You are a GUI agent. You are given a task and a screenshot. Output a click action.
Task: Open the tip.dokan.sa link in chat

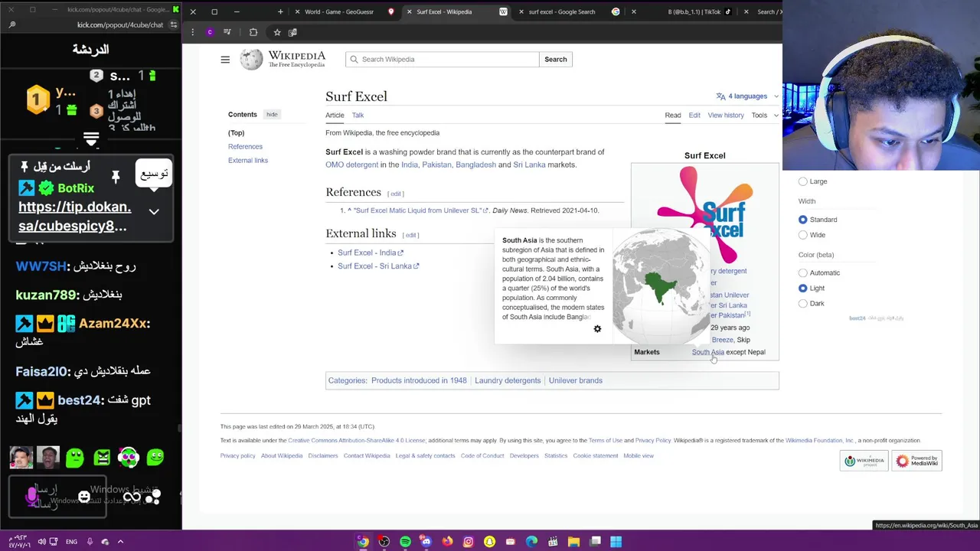[x=74, y=217]
